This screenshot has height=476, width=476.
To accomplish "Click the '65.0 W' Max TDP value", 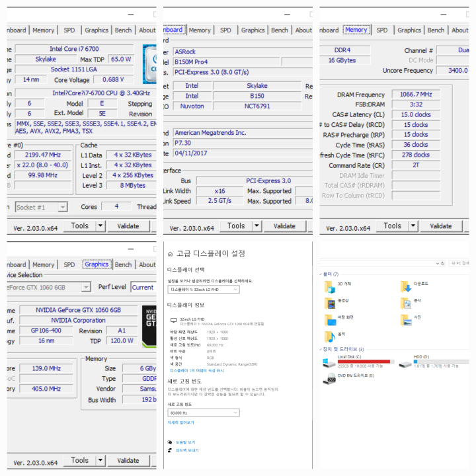I will coord(121,59).
